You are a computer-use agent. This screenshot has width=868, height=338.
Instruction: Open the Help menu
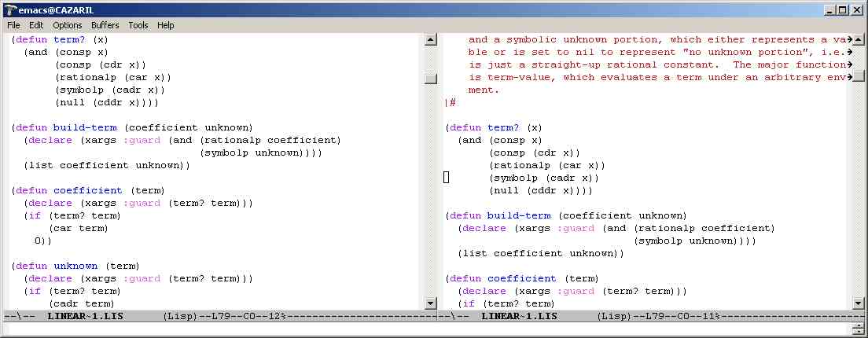[x=165, y=25]
